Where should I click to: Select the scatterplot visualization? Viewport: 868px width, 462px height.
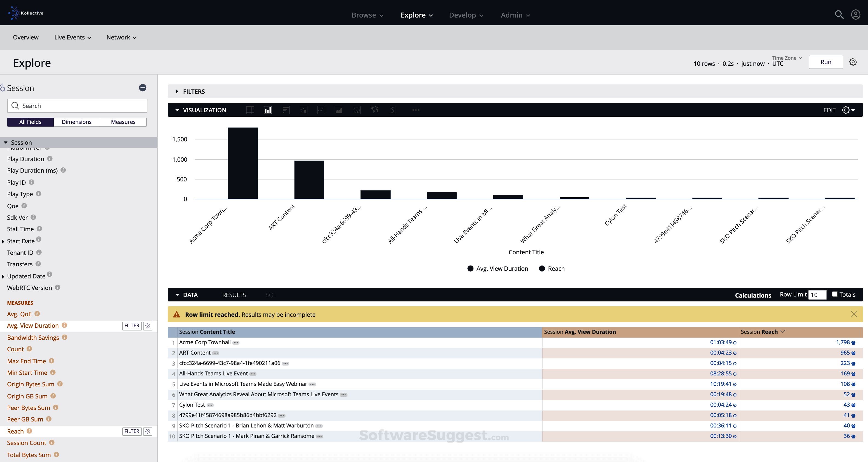(x=303, y=110)
